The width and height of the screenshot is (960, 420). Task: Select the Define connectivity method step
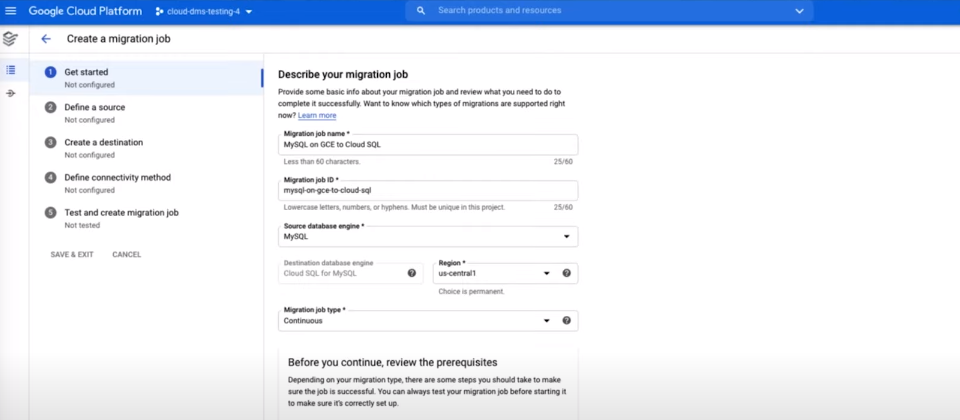146,183
